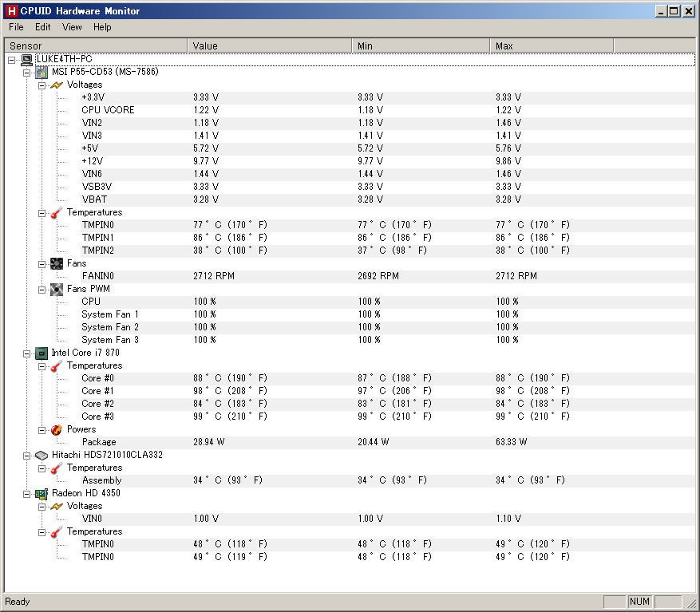Click thermometer icon under the Hitachi drive
This screenshot has width=700, height=612.
coord(56,468)
